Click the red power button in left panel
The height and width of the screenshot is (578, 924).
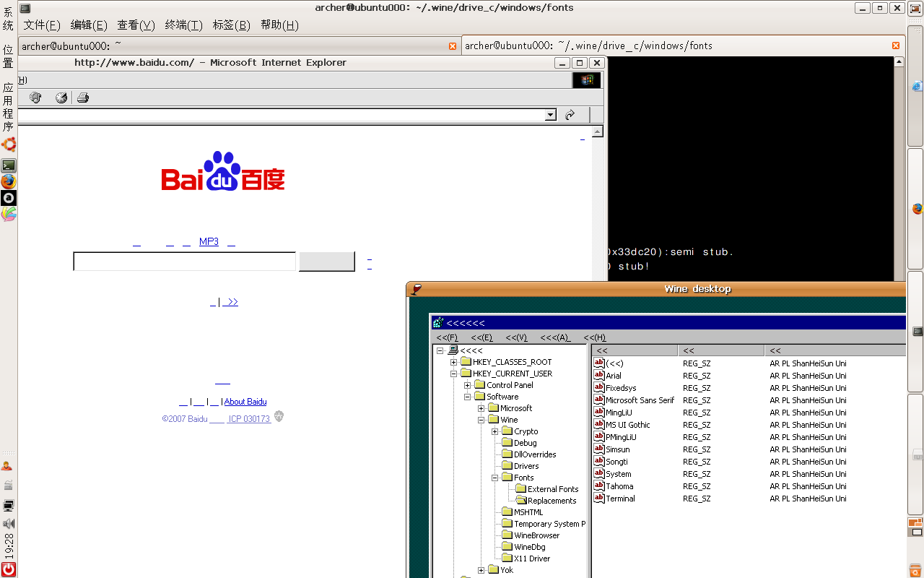point(9,569)
